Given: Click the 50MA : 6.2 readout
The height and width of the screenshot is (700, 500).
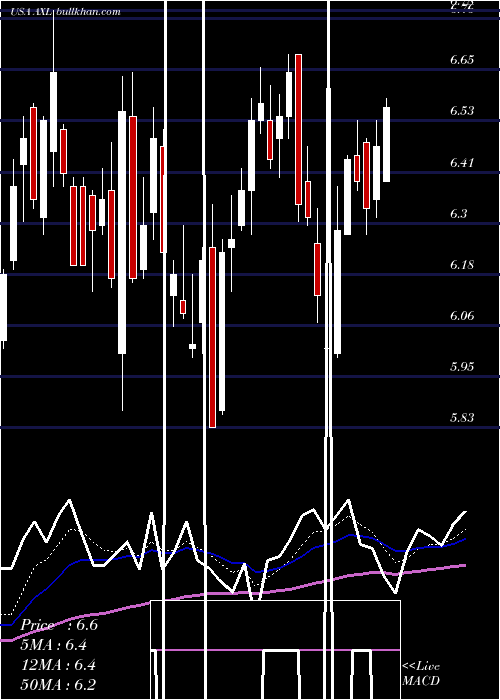Looking at the screenshot, I should [58, 684].
